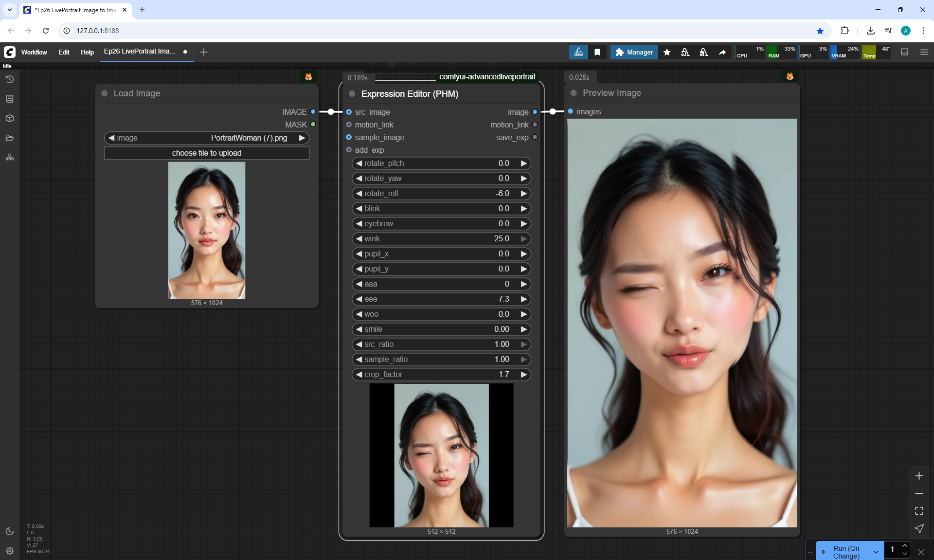The image size is (934, 560).
Task: Click choose file to upload button
Action: tap(206, 153)
